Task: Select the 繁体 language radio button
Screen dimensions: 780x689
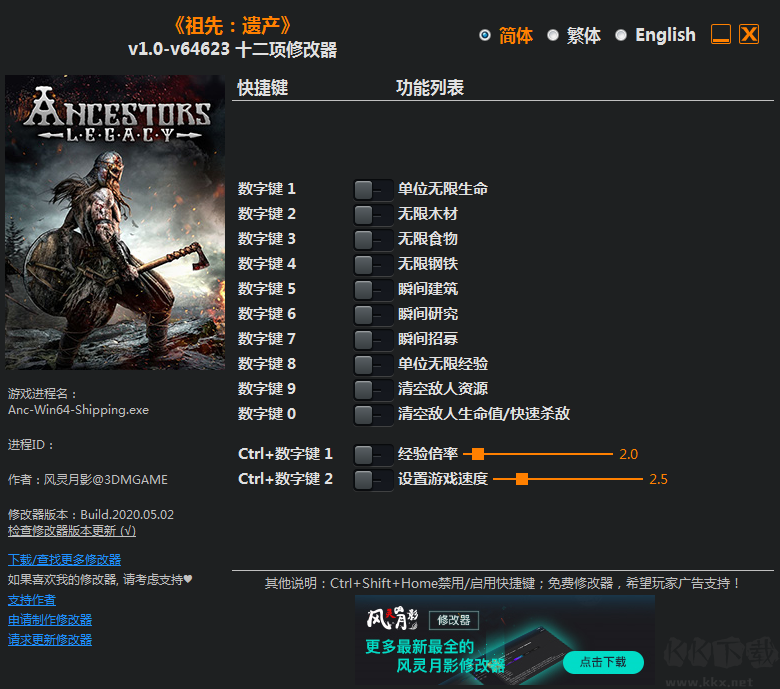Action: pyautogui.click(x=553, y=35)
